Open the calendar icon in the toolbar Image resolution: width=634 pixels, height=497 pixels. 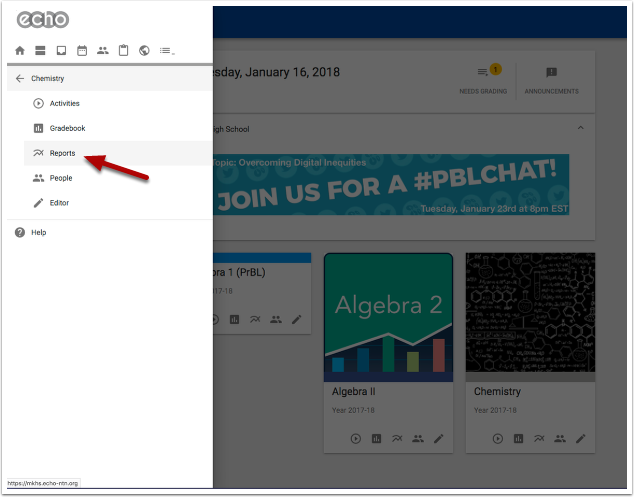point(82,50)
